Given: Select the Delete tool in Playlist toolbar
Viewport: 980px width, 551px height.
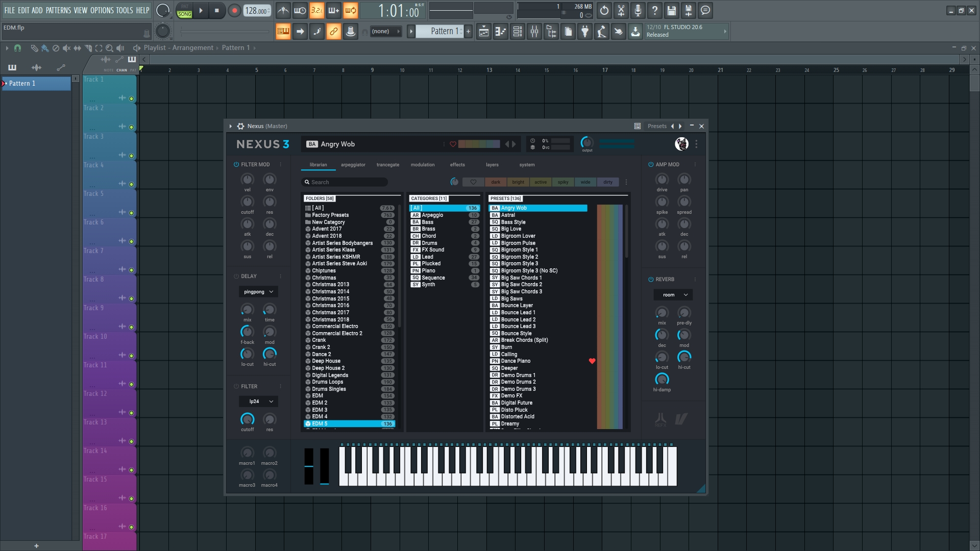Looking at the screenshot, I should [x=56, y=48].
